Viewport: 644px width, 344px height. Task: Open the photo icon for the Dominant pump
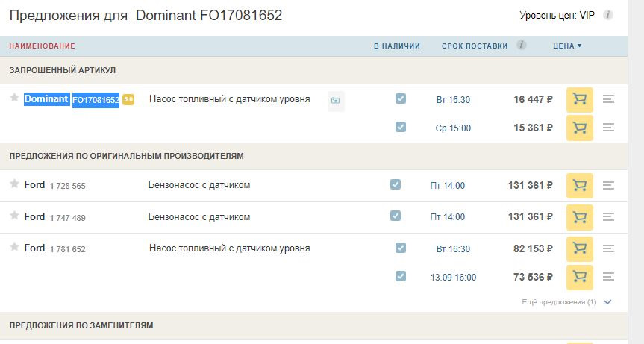tap(336, 100)
